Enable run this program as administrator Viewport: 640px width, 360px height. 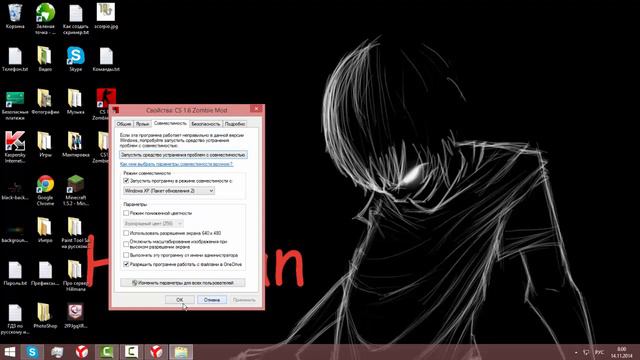(x=126, y=255)
